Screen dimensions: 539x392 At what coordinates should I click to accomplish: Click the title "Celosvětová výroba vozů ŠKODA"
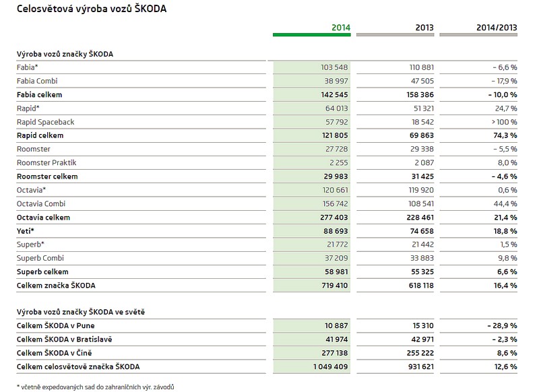tap(92, 9)
